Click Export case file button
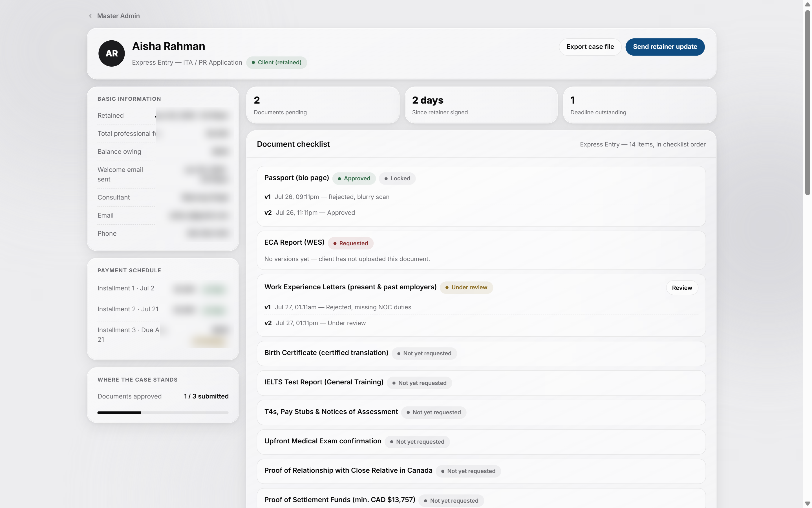The width and height of the screenshot is (812, 508). coord(590,47)
